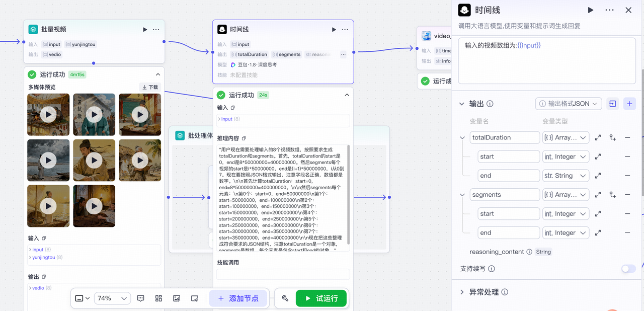Expand the 异常处理 section
Image resolution: width=644 pixels, height=311 pixels.
point(462,292)
